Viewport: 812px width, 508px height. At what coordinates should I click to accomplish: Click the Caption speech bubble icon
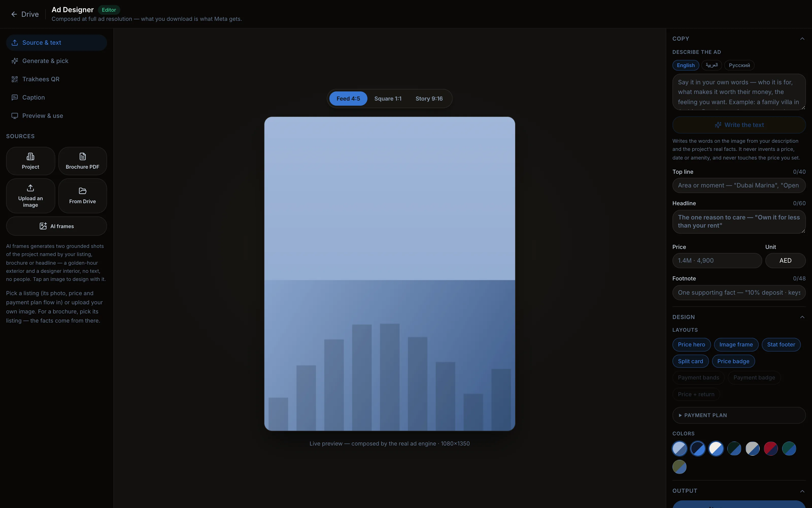coord(15,98)
